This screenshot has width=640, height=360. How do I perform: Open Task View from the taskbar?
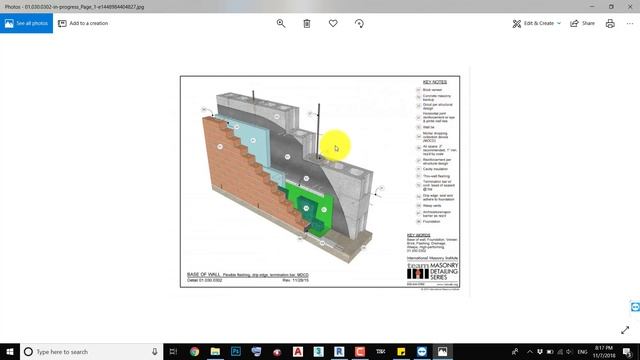click(173, 351)
